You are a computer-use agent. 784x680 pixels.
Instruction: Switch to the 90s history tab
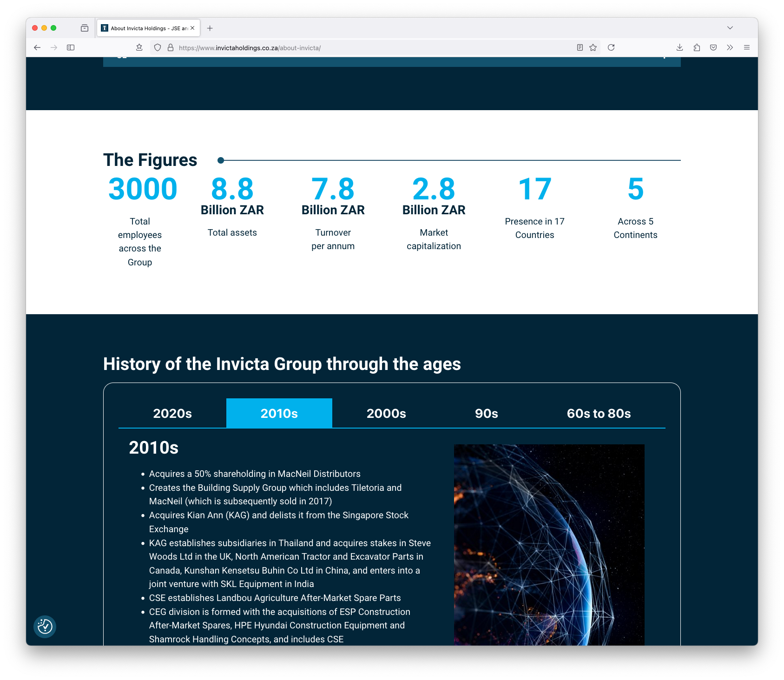pyautogui.click(x=487, y=413)
